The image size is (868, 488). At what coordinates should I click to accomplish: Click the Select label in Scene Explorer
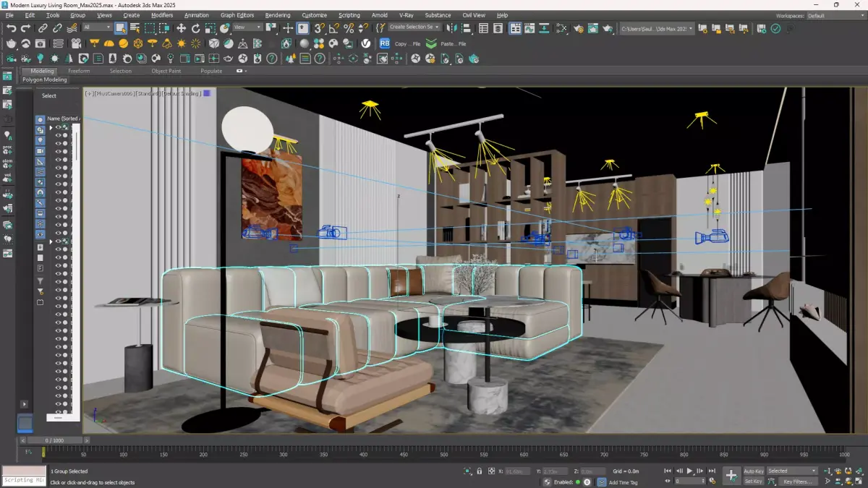pyautogui.click(x=48, y=95)
